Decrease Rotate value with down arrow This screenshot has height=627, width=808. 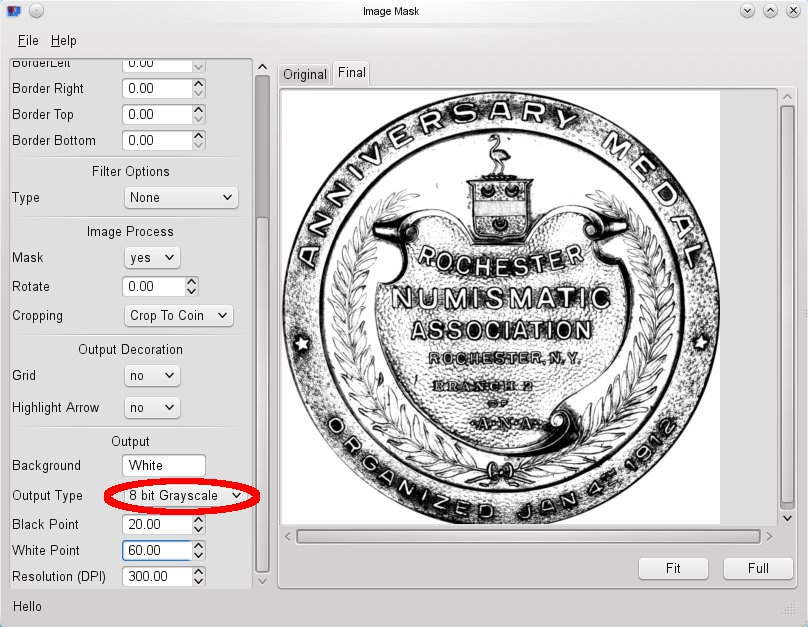pyautogui.click(x=192, y=291)
